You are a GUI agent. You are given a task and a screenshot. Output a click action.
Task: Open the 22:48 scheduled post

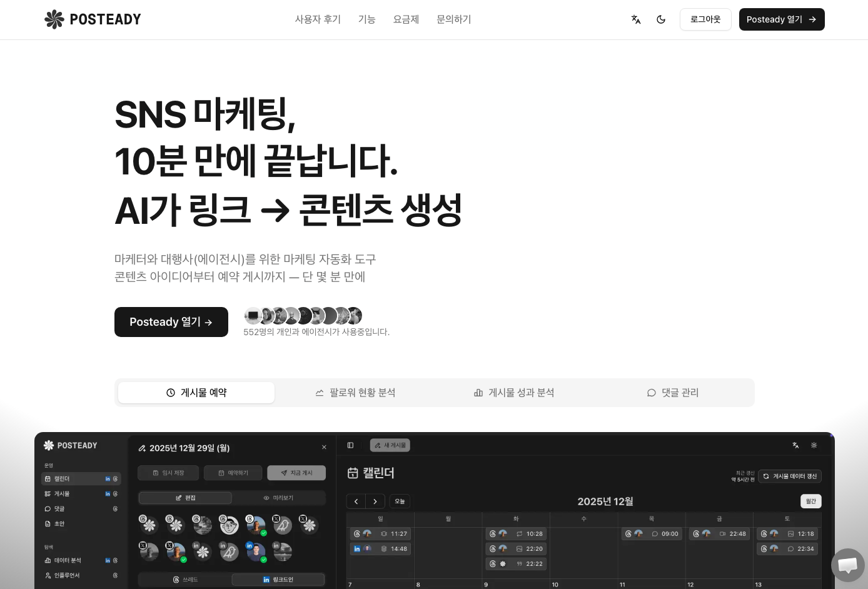point(719,534)
